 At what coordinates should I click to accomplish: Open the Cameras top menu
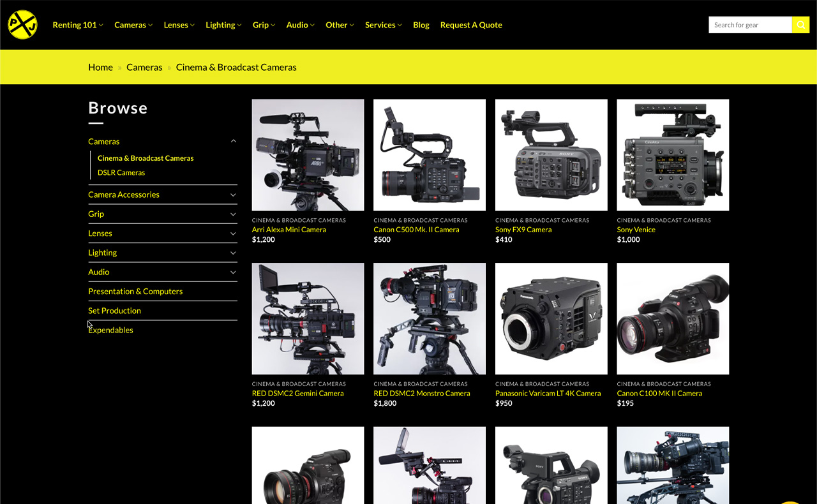[133, 25]
